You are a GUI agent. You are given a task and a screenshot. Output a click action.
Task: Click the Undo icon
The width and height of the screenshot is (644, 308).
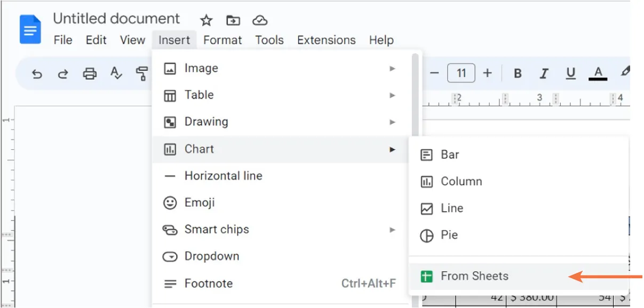pos(36,74)
